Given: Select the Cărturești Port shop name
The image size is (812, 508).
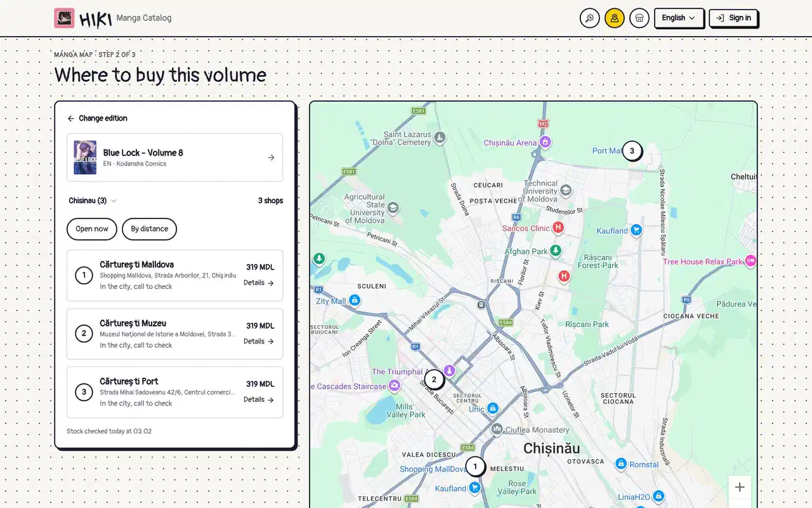Looking at the screenshot, I should coord(129,381).
